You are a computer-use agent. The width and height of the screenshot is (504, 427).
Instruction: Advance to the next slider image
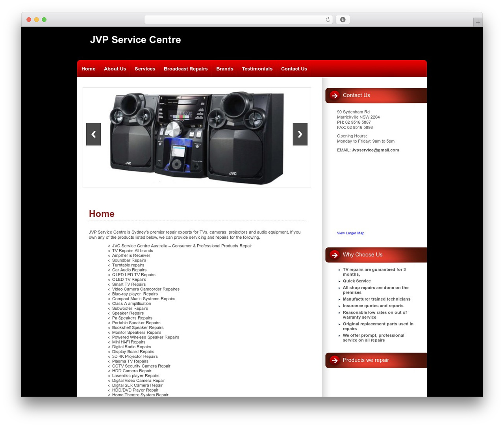pyautogui.click(x=300, y=134)
